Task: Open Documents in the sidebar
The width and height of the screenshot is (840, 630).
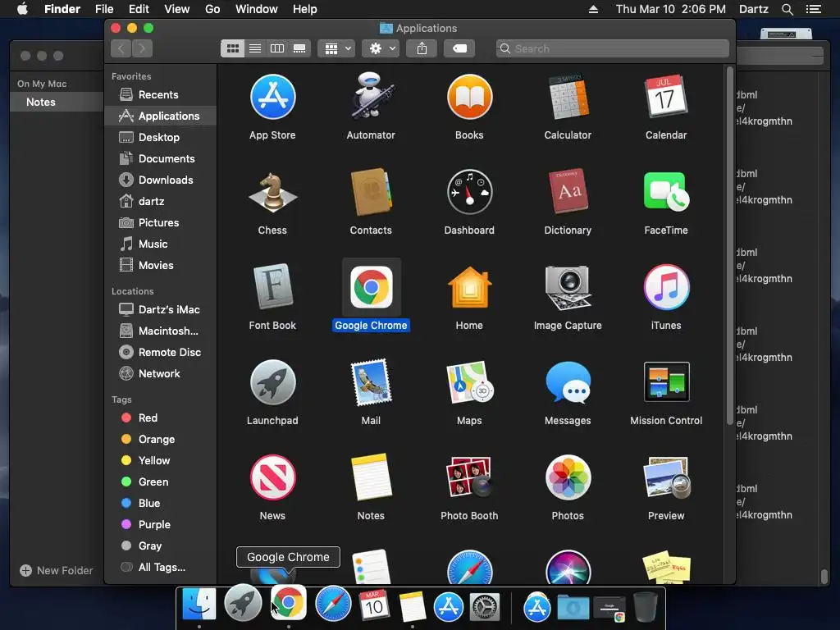Action: click(160, 158)
